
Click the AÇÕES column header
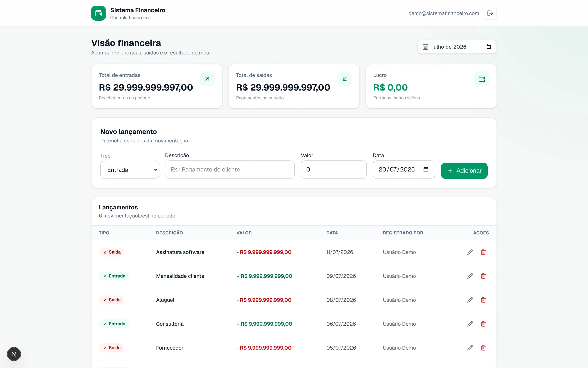point(481,233)
